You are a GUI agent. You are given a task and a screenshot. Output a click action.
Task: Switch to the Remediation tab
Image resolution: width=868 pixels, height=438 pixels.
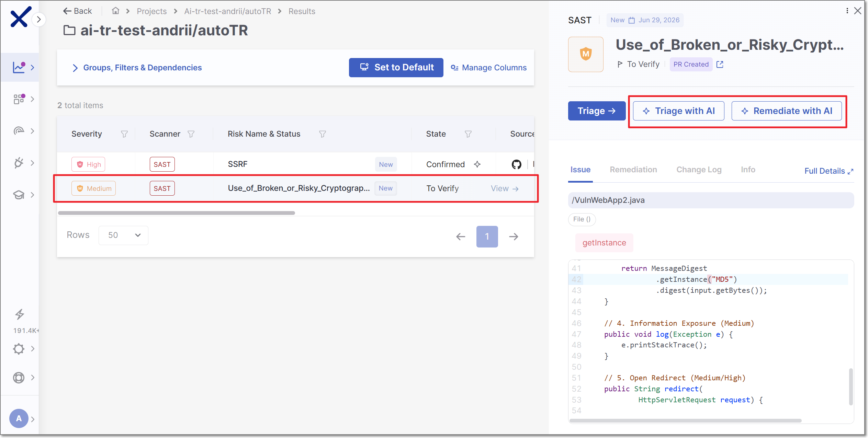coord(633,170)
